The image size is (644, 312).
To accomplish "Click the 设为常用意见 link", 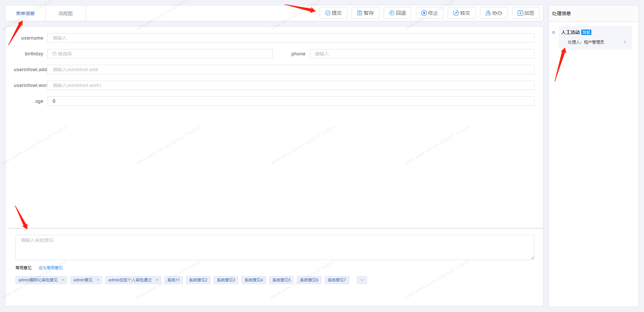I will pos(51,268).
